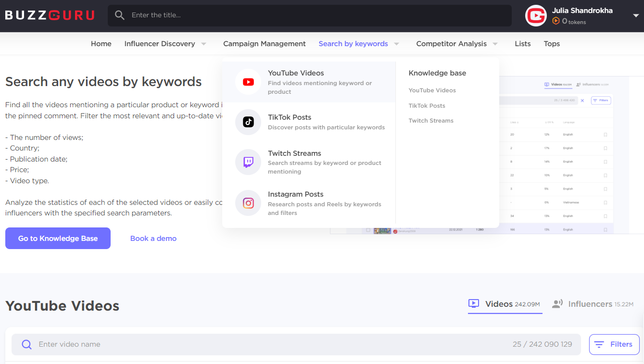
Task: Click the Book a demo link
Action: click(x=153, y=238)
